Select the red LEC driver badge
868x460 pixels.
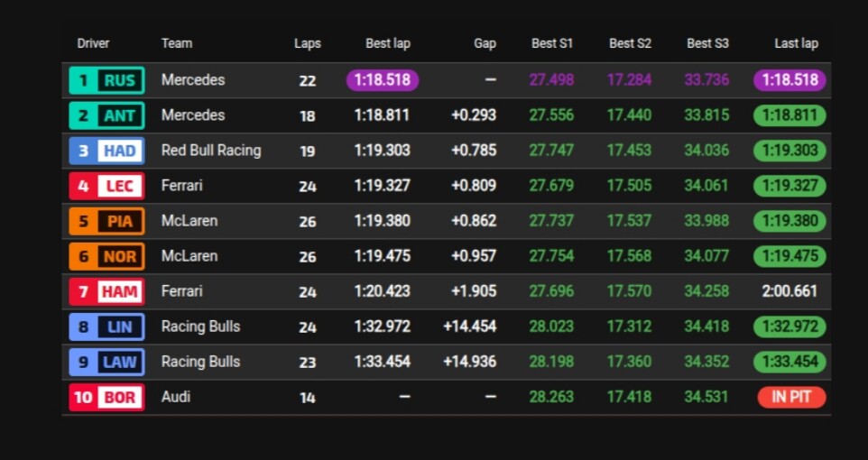coord(106,186)
